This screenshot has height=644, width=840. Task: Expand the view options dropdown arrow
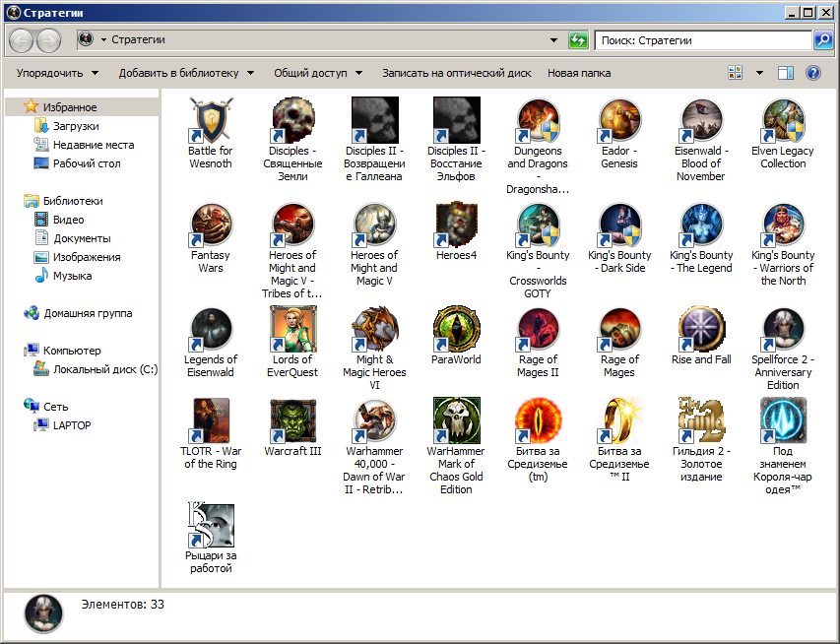click(759, 73)
